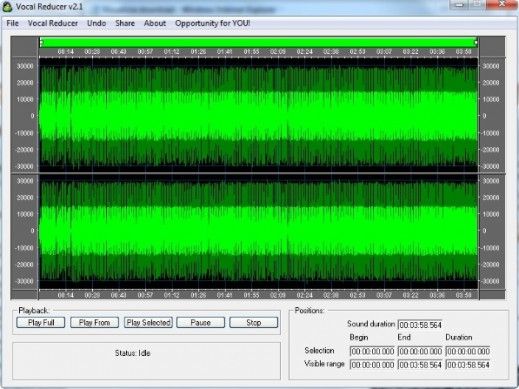Click the 02:09 marker on top timeline
This screenshot has width=519, height=389.
pos(278,52)
